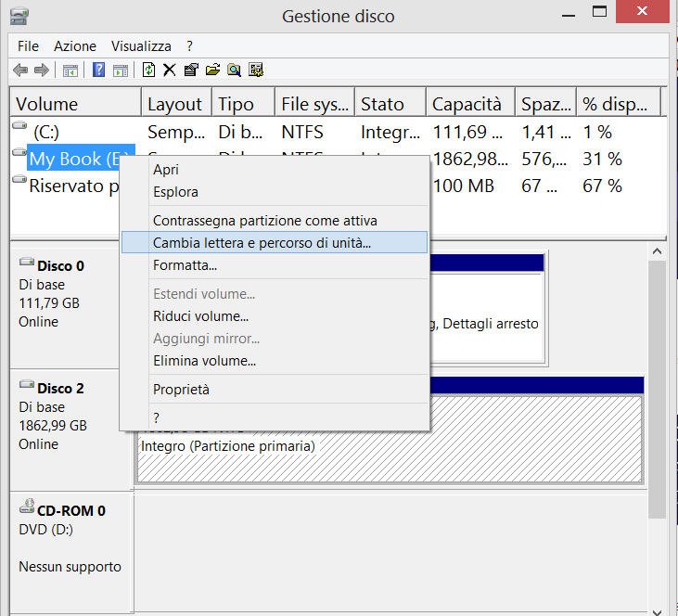Click the Forward arrow toolbar icon

[42, 71]
